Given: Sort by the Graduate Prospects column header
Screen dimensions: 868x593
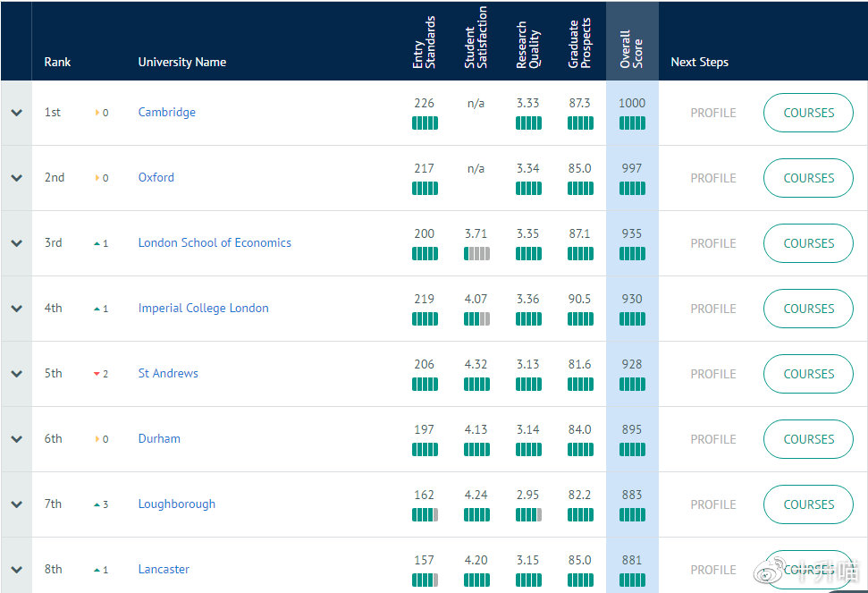Looking at the screenshot, I should click(x=580, y=43).
